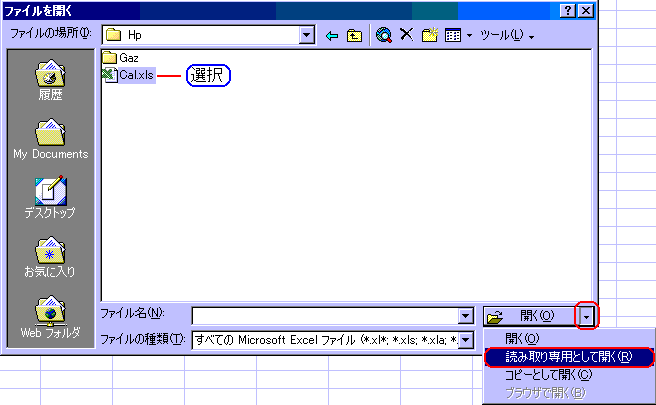Viewport: 656px width, 405px height.
Task: Choose コピーとして開く from the menu
Action: tap(549, 374)
